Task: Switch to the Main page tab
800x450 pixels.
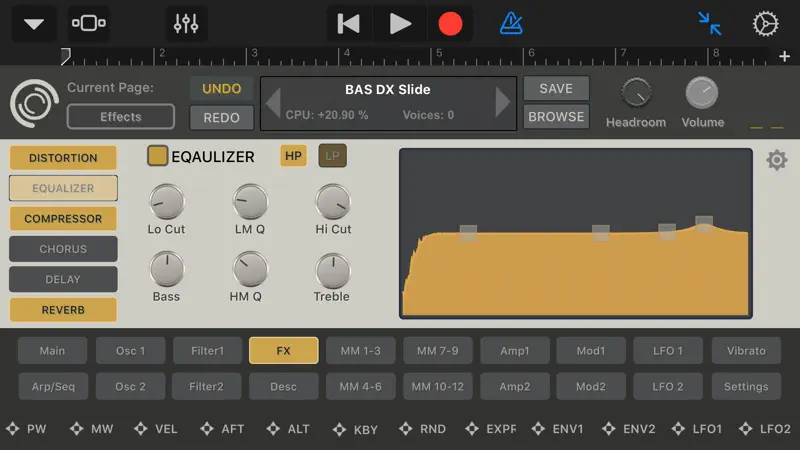Action: (x=52, y=351)
